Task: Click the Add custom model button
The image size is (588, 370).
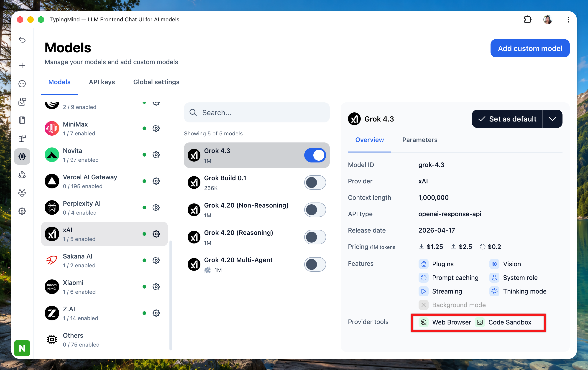Action: pos(530,48)
